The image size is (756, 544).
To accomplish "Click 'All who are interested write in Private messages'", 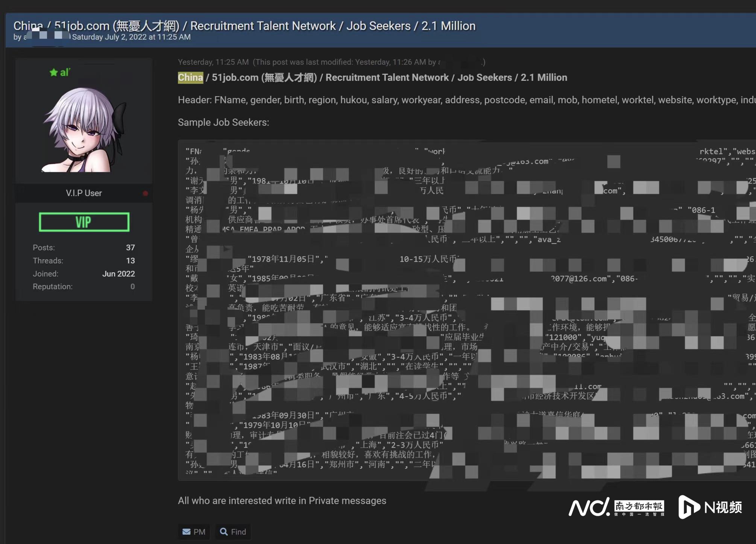I will tap(282, 501).
